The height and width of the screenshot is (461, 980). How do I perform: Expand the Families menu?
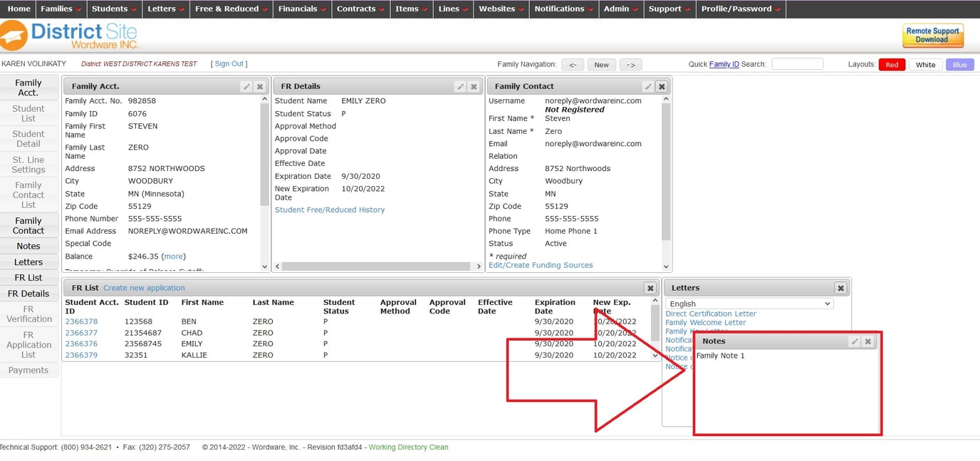click(61, 9)
